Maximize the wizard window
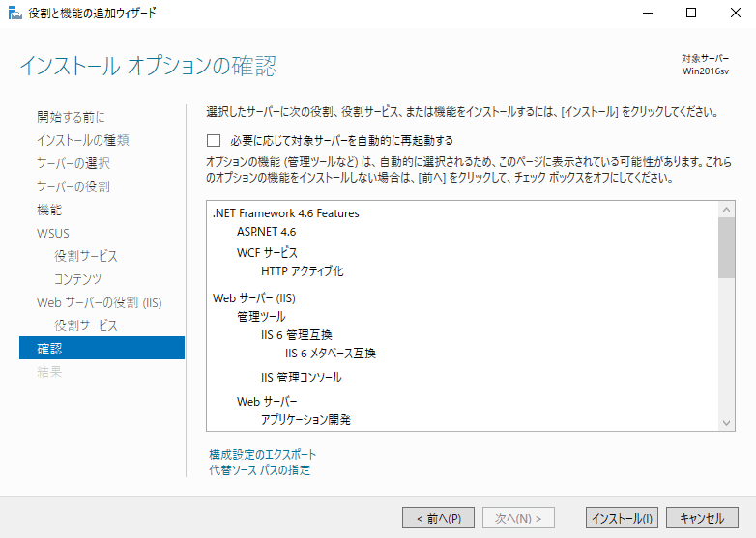The image size is (756, 538). pos(691,13)
